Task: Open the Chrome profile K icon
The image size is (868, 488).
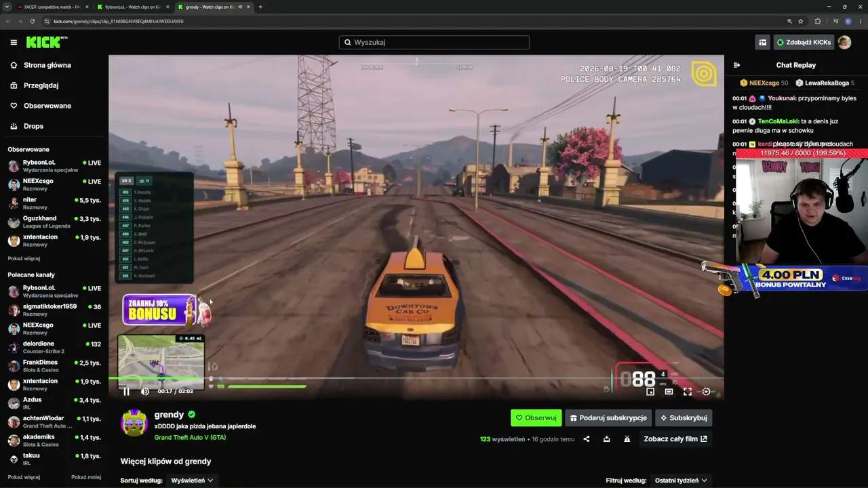Action: pyautogui.click(x=848, y=21)
